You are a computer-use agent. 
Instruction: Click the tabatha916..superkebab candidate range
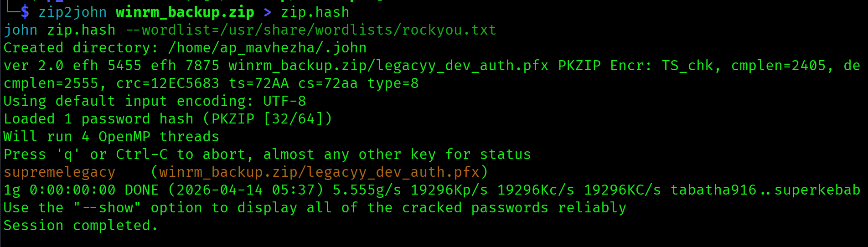tap(765, 190)
